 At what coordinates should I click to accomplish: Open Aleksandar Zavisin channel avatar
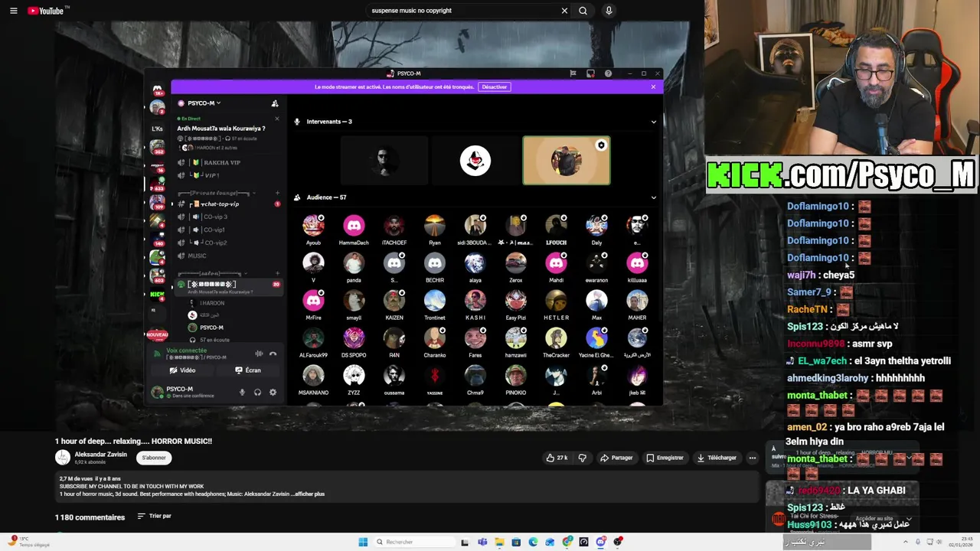point(63,458)
